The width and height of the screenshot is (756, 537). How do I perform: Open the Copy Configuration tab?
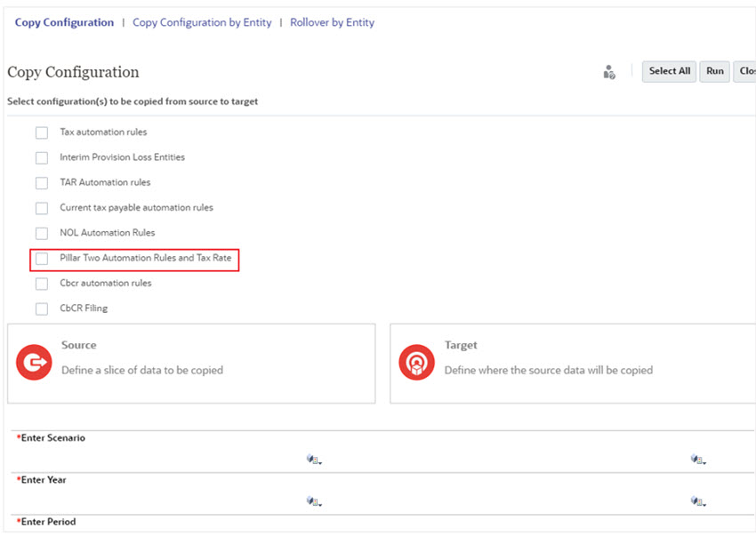click(x=64, y=22)
